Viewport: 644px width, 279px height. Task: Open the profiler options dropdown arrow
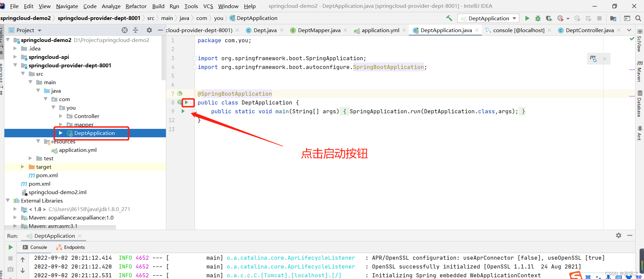point(568,19)
